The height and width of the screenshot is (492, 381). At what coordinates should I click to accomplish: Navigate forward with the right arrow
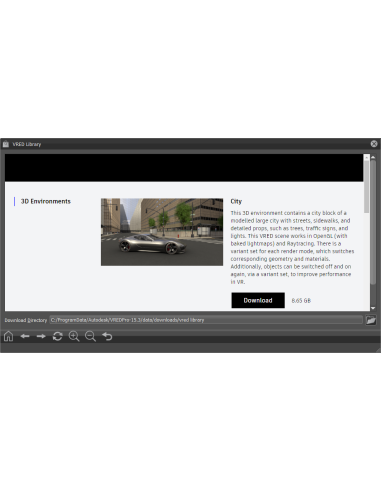coord(41,336)
